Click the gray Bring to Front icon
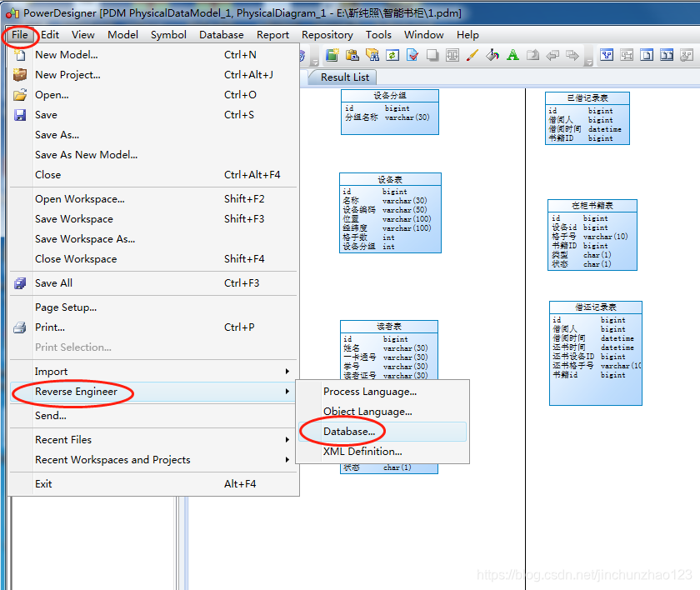Image resolution: width=700 pixels, height=590 pixels. click(532, 55)
